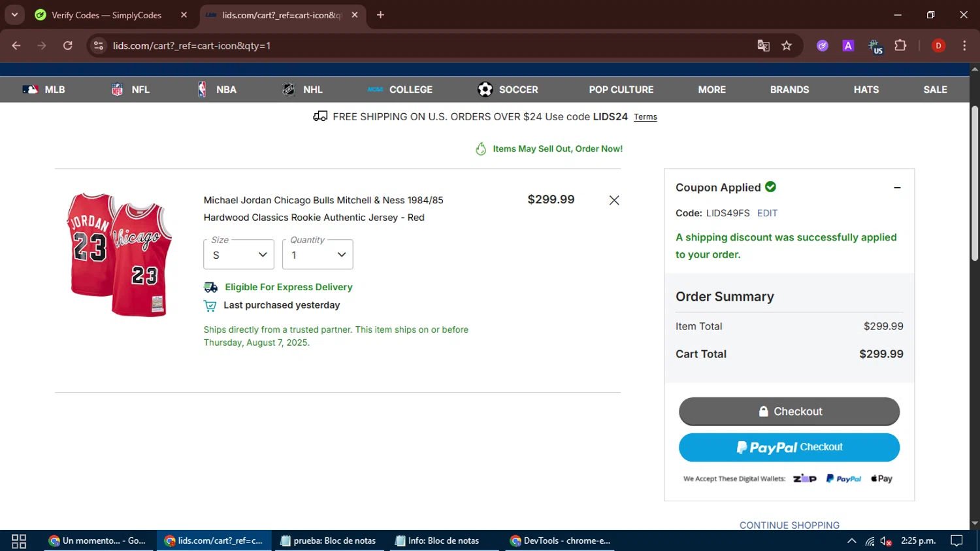Image resolution: width=980 pixels, height=551 pixels.
Task: Open the MORE navigation menu
Action: point(711,90)
